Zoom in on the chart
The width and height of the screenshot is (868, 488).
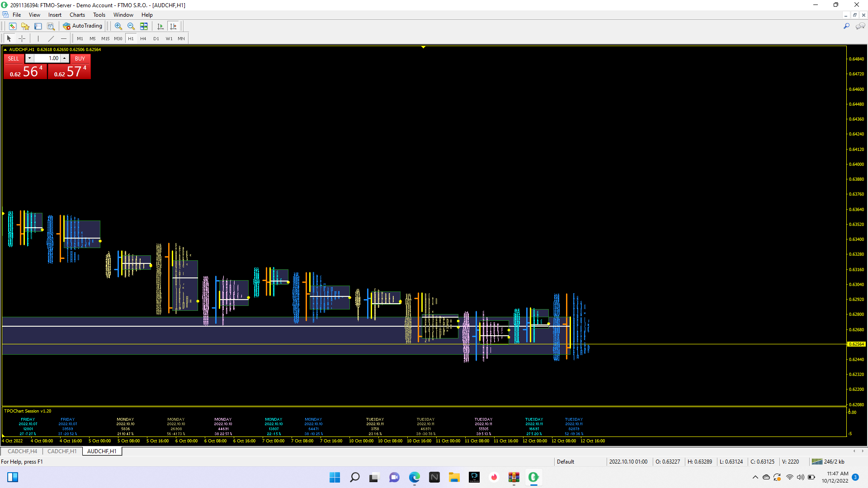click(118, 26)
